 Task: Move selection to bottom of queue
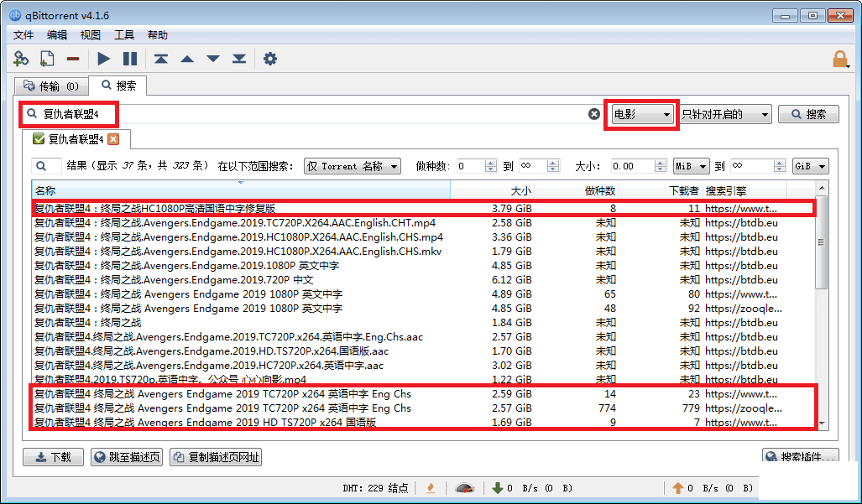pyautogui.click(x=239, y=59)
